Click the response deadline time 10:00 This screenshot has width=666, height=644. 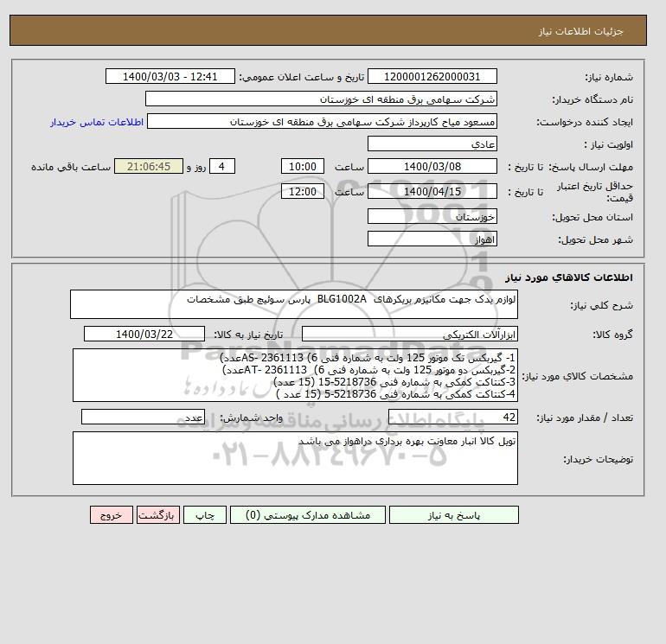(x=303, y=167)
